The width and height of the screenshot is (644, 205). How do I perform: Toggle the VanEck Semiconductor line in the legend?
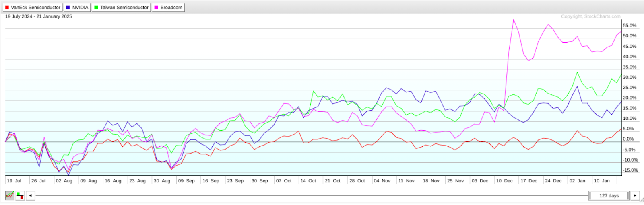coord(33,8)
